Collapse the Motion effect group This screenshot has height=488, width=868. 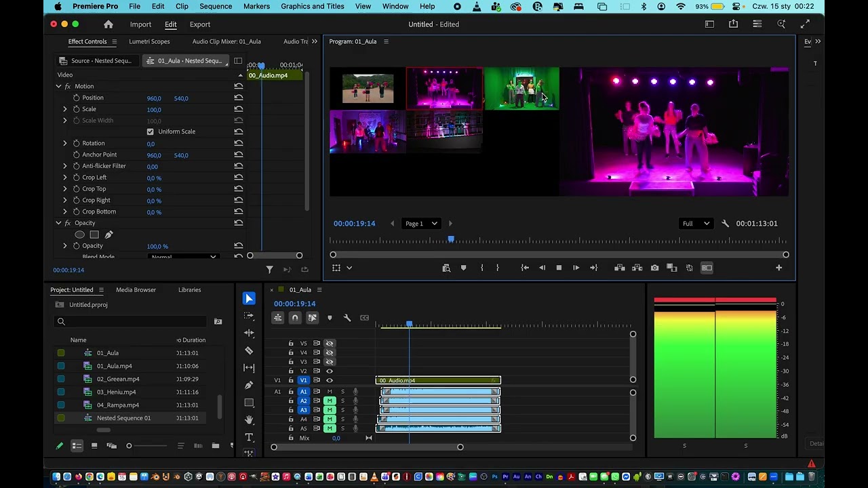(58, 86)
